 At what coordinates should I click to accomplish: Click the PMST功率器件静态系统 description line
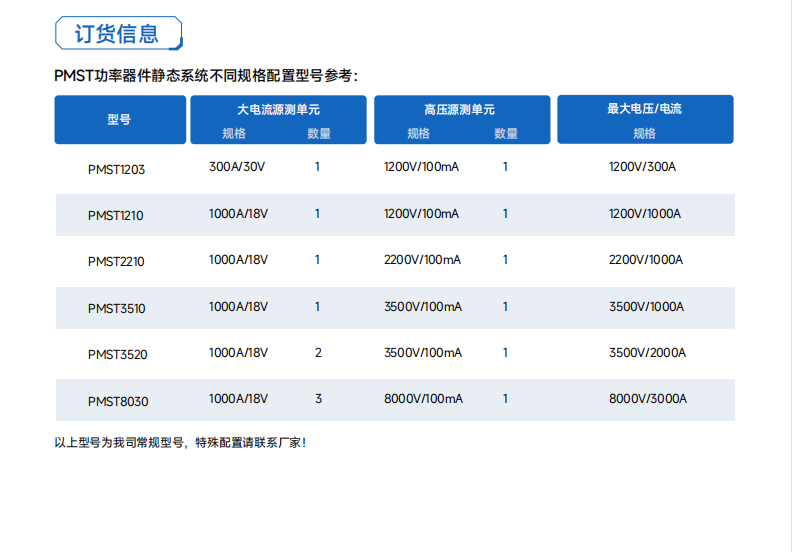click(206, 76)
